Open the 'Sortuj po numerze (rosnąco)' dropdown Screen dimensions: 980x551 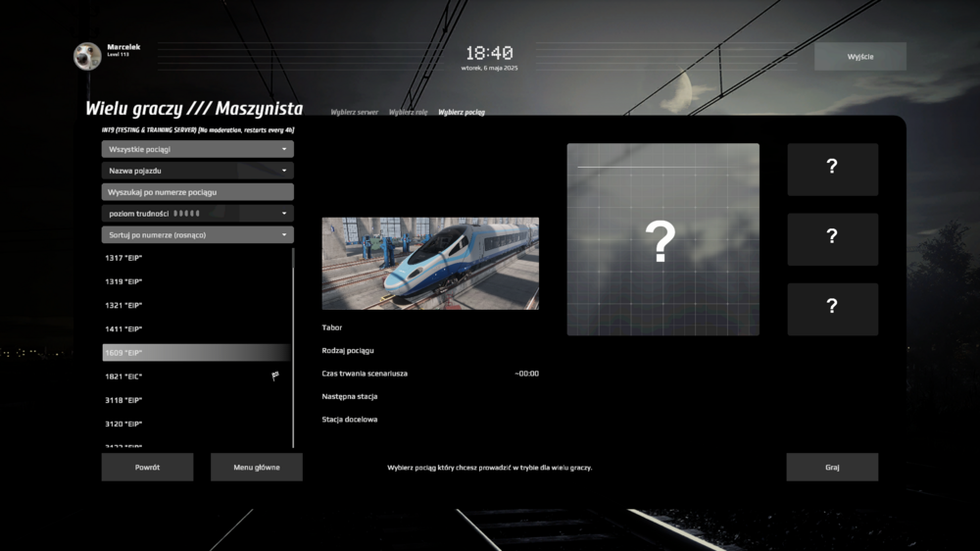click(x=198, y=234)
